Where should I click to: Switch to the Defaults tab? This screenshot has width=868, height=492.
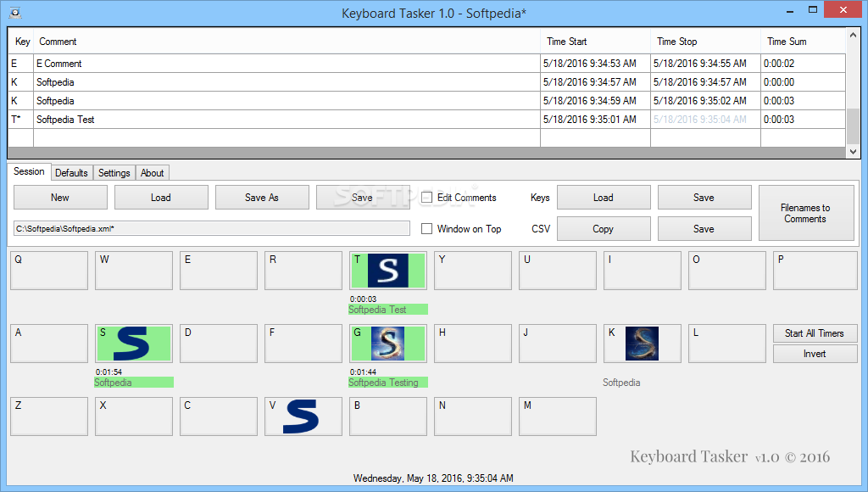(71, 173)
